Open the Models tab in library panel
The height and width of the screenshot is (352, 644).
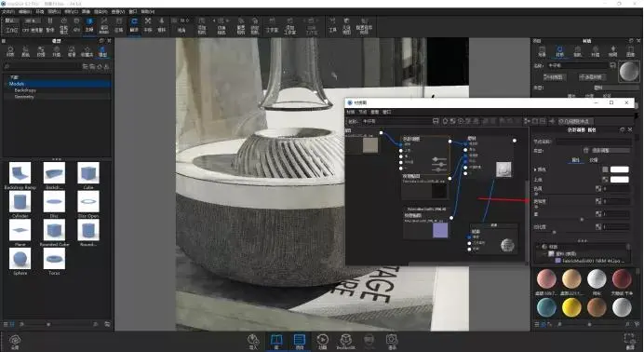click(102, 51)
